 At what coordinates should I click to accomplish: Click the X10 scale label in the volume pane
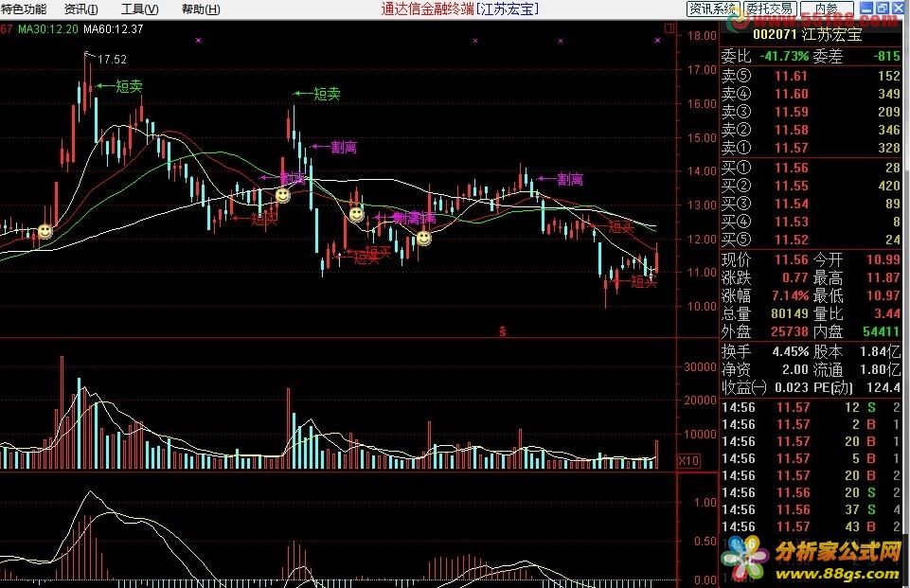pos(688,461)
